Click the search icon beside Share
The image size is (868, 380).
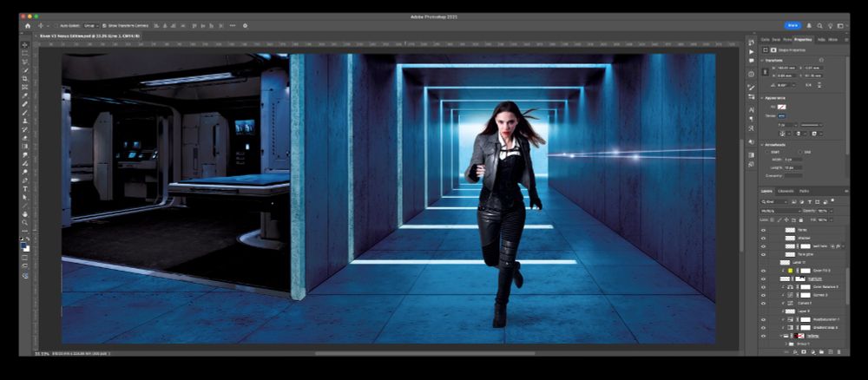tap(820, 25)
